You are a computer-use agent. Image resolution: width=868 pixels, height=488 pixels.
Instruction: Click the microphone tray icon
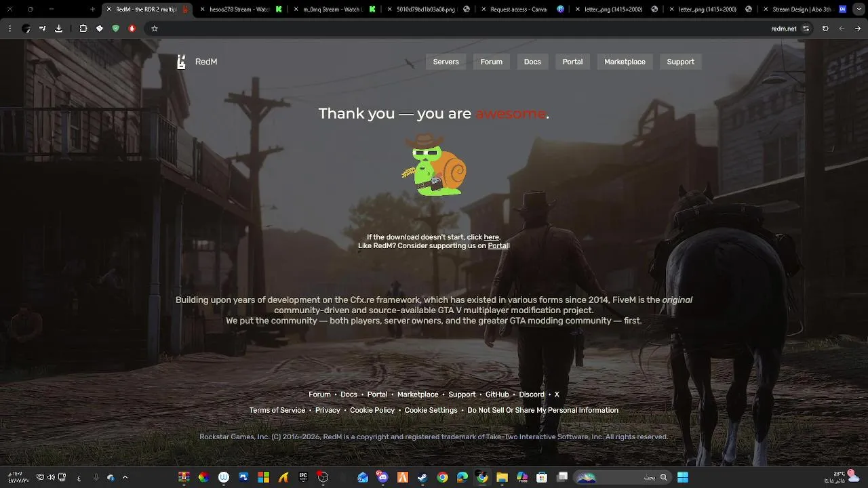point(96,477)
